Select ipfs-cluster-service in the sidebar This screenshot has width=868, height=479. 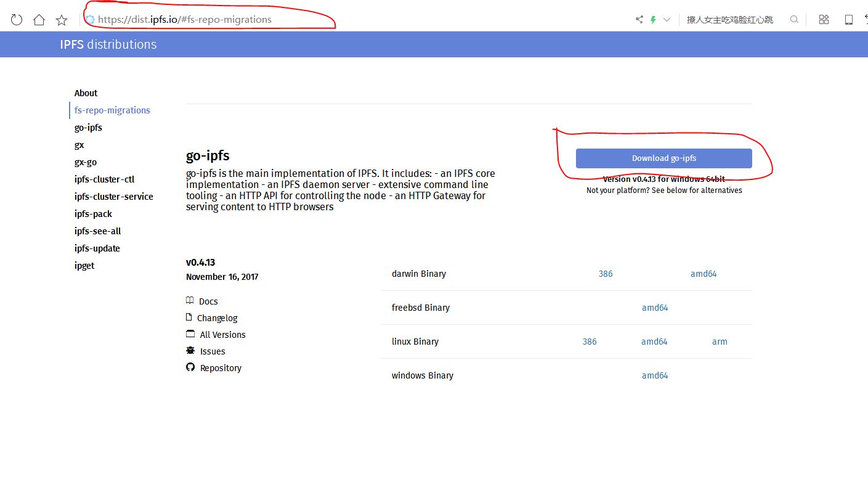pyautogui.click(x=113, y=197)
